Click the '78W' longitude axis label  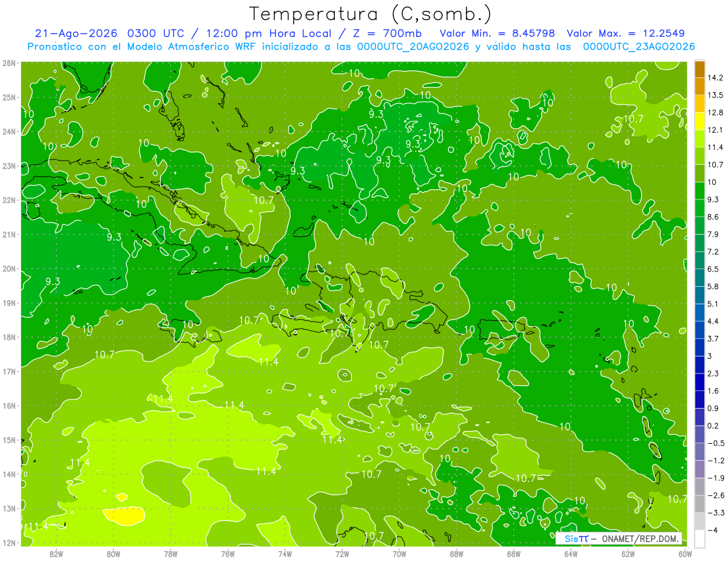170,554
